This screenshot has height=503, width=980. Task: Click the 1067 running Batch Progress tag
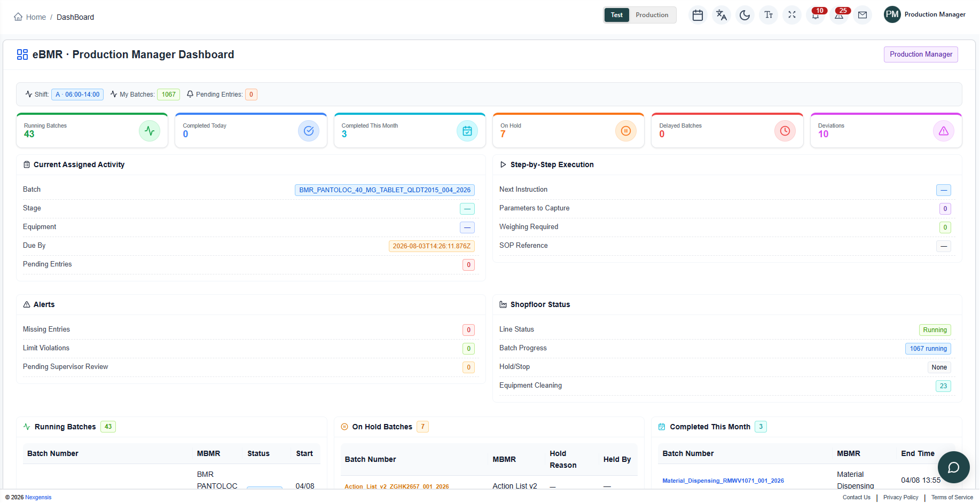[x=928, y=349]
